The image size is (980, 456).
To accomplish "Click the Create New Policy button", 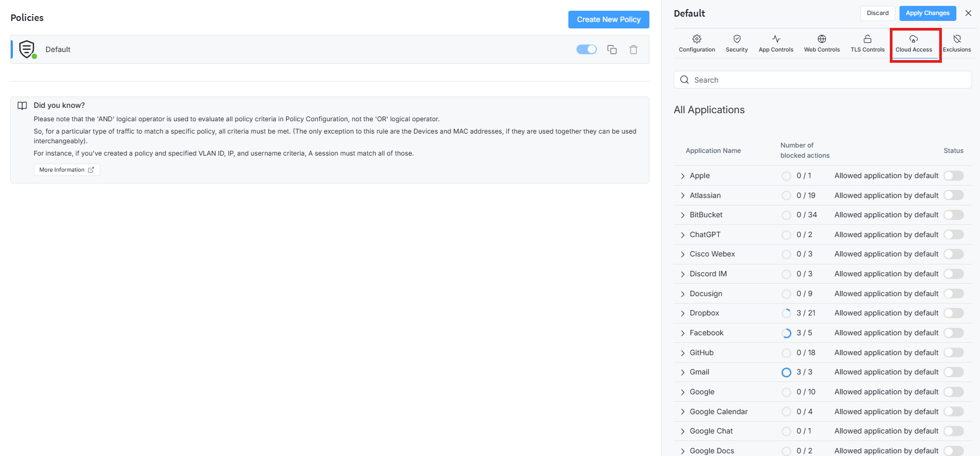I will point(609,19).
